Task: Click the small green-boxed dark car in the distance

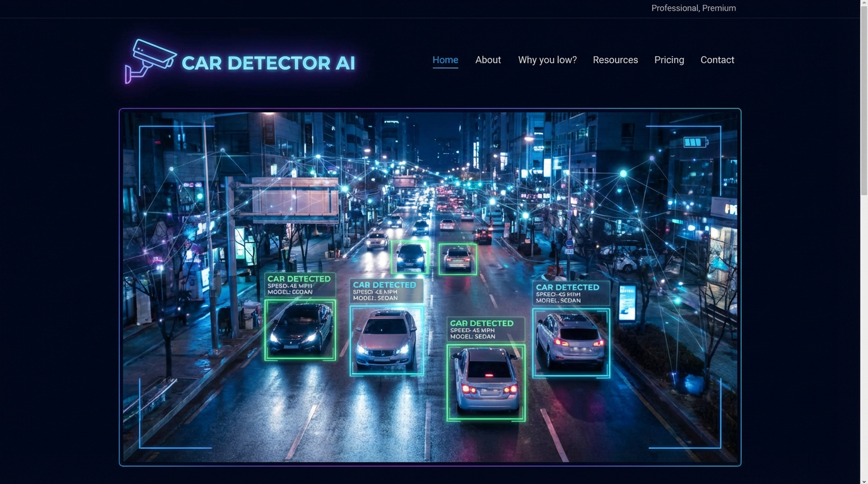Action: click(x=410, y=256)
